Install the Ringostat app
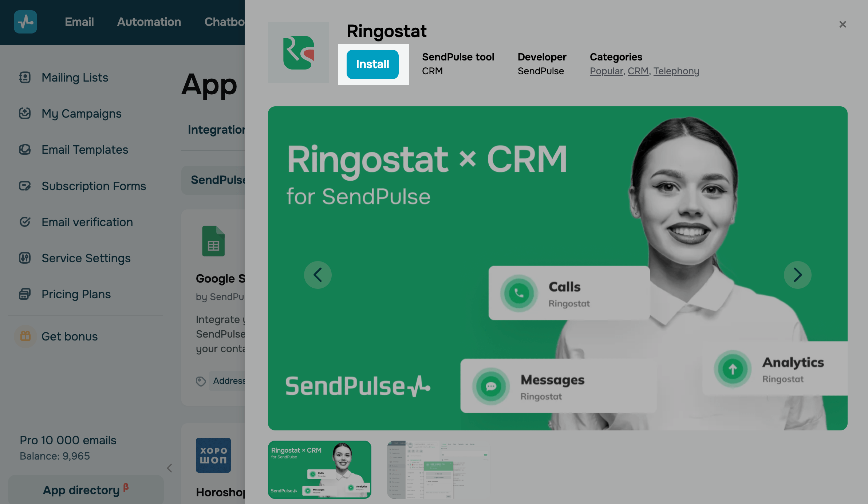The height and width of the screenshot is (504, 868). click(372, 64)
